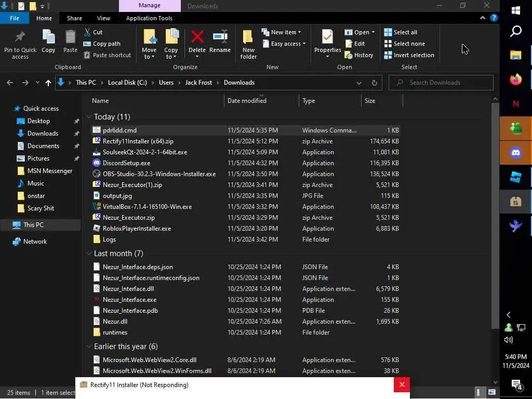Screen dimensions: 532x399
Task: Refresh the Downloads folder view
Action: click(x=374, y=83)
